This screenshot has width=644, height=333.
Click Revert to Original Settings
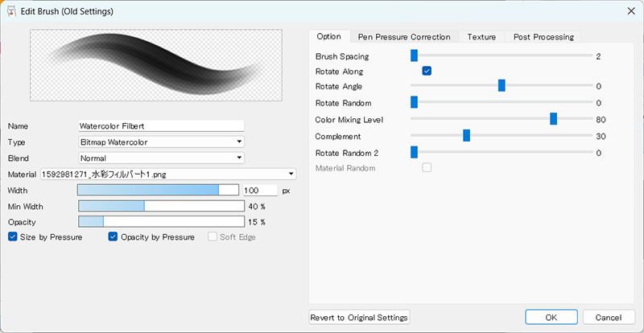(359, 317)
